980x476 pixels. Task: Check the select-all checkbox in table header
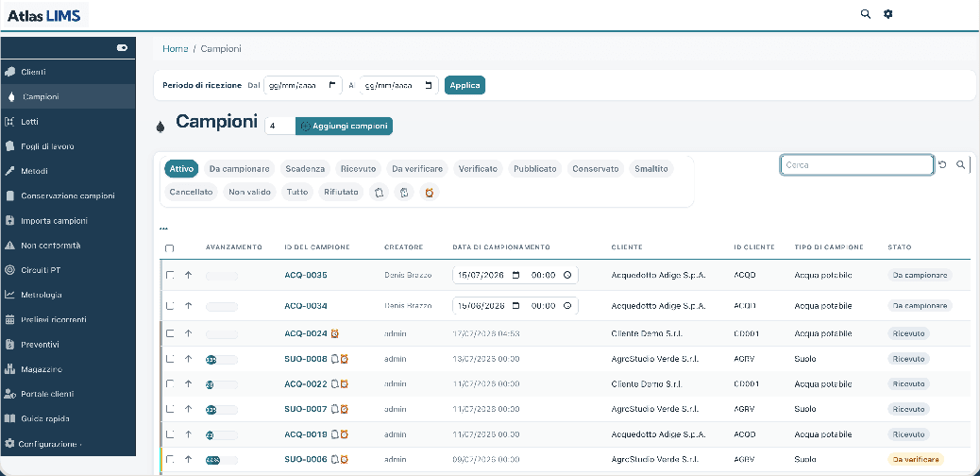[x=169, y=248]
